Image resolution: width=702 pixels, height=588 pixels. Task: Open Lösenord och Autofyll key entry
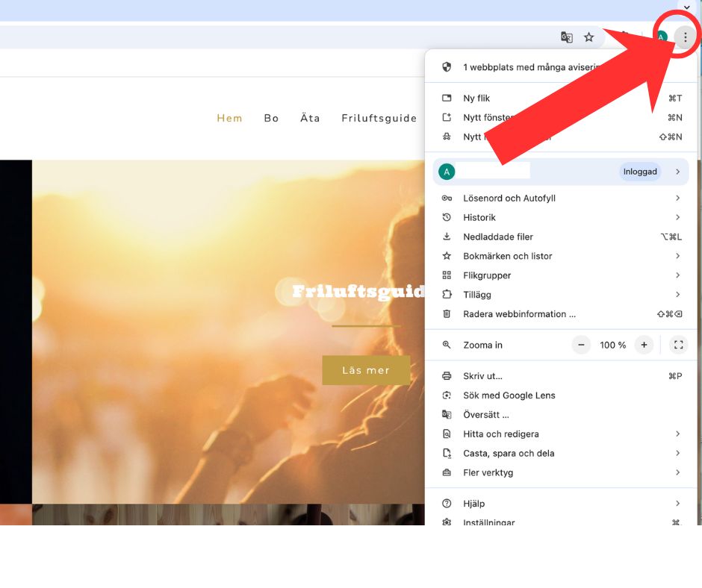pyautogui.click(x=509, y=198)
